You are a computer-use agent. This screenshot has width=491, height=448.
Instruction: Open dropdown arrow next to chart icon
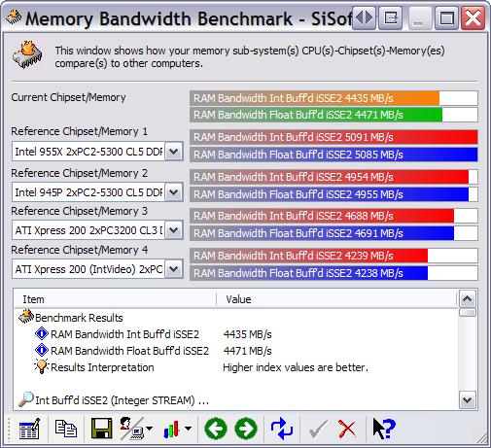[x=188, y=429]
